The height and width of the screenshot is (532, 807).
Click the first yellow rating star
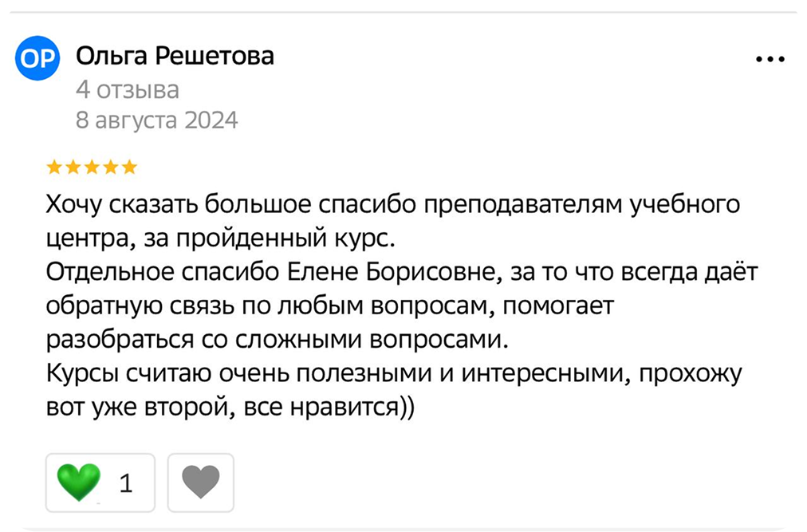pyautogui.click(x=54, y=167)
